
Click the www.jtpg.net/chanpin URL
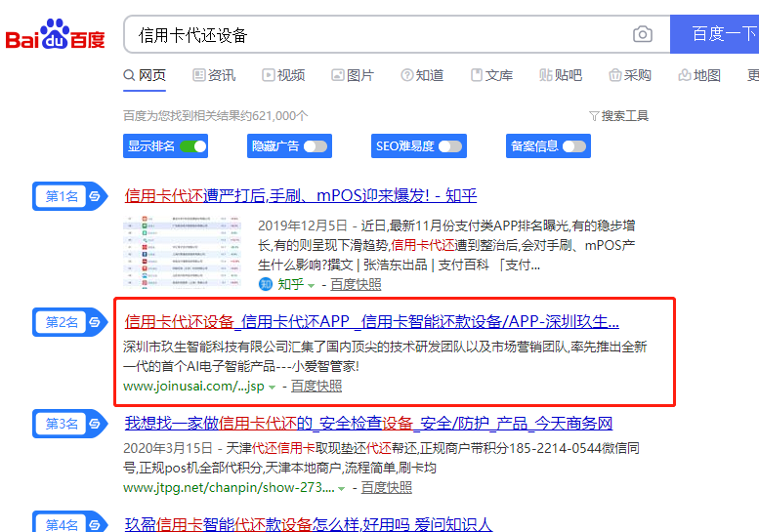click(229, 487)
